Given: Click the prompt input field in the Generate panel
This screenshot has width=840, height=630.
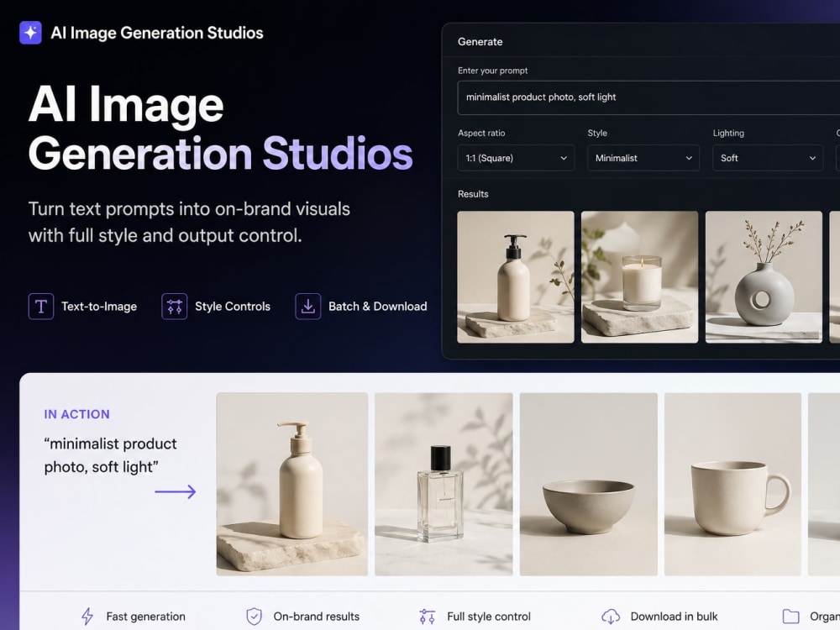Looking at the screenshot, I should [x=648, y=97].
